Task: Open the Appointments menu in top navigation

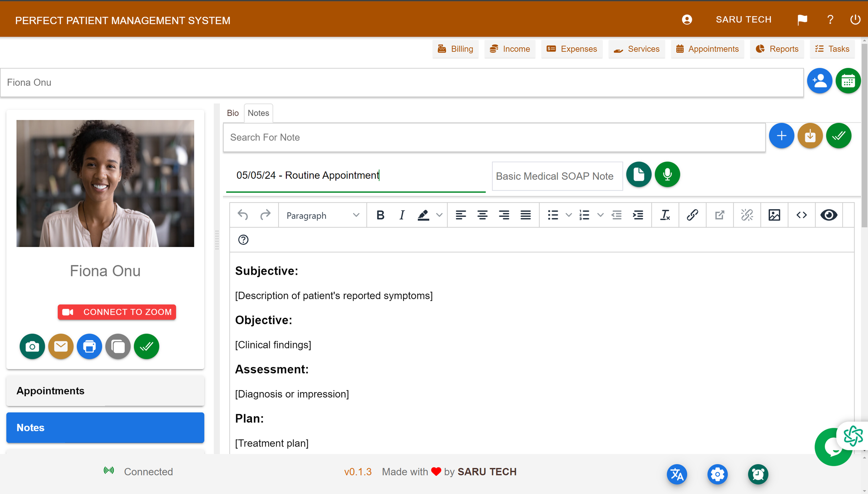Action: click(707, 49)
